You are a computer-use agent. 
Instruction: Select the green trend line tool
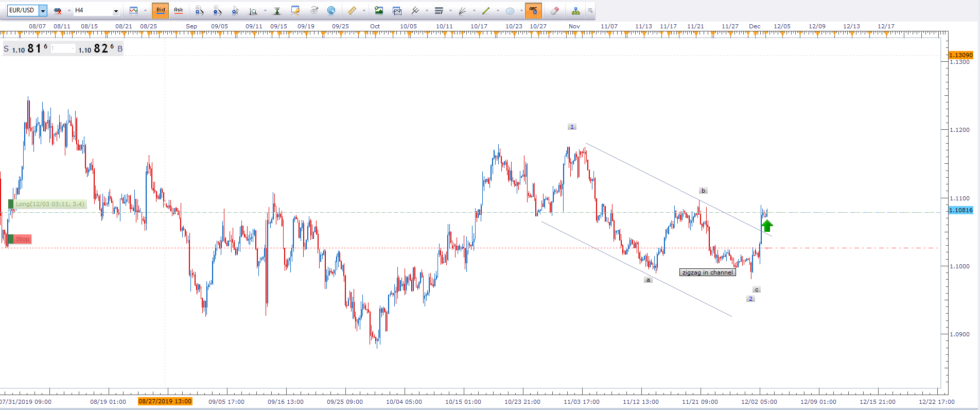tap(486, 10)
